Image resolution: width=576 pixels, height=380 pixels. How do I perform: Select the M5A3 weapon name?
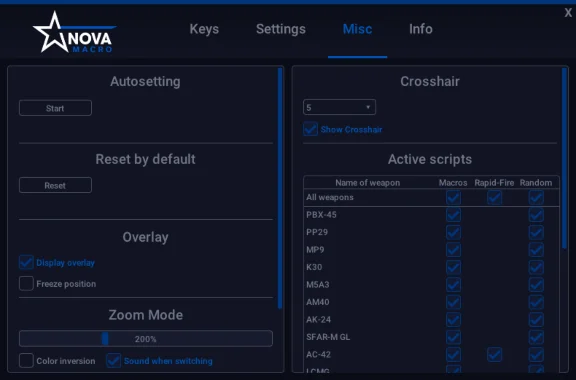[x=318, y=285]
